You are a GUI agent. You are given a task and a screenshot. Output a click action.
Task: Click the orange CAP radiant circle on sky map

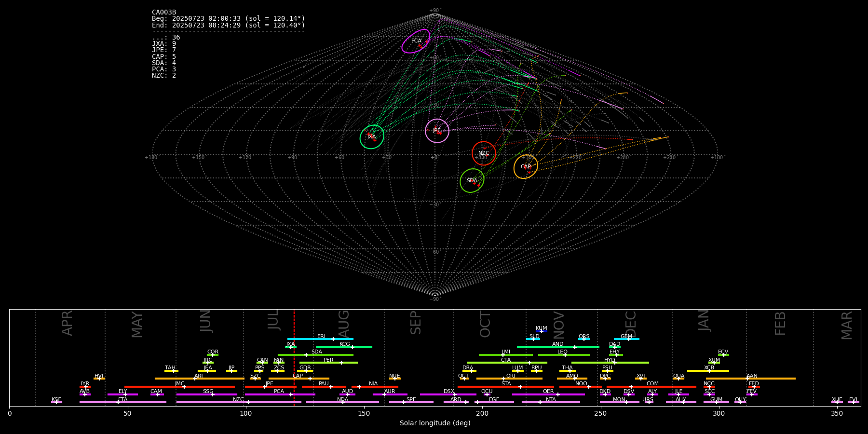point(526,167)
